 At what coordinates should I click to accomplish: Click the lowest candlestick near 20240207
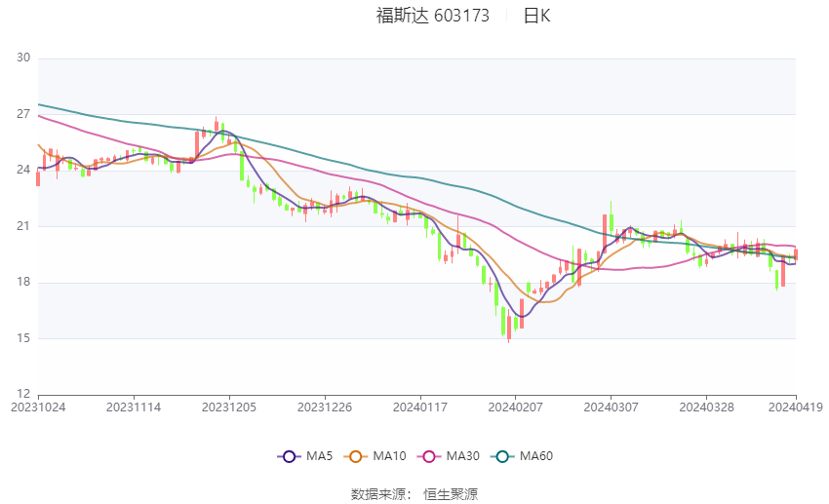pos(509,328)
